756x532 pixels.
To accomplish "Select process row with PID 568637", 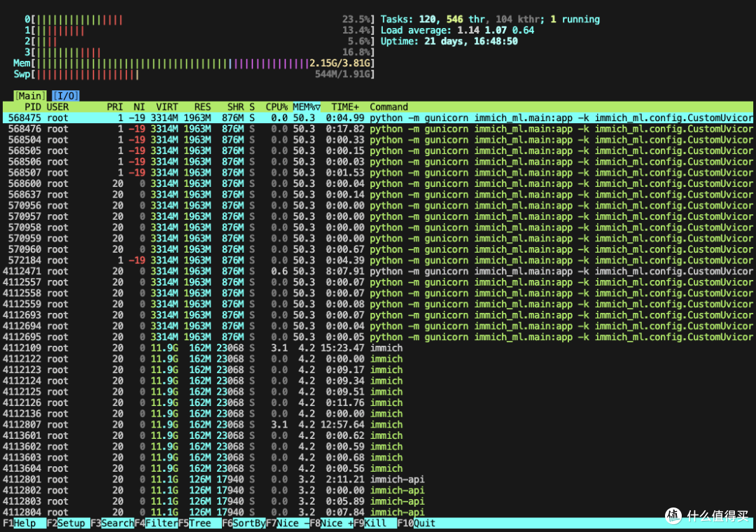I will [x=378, y=195].
